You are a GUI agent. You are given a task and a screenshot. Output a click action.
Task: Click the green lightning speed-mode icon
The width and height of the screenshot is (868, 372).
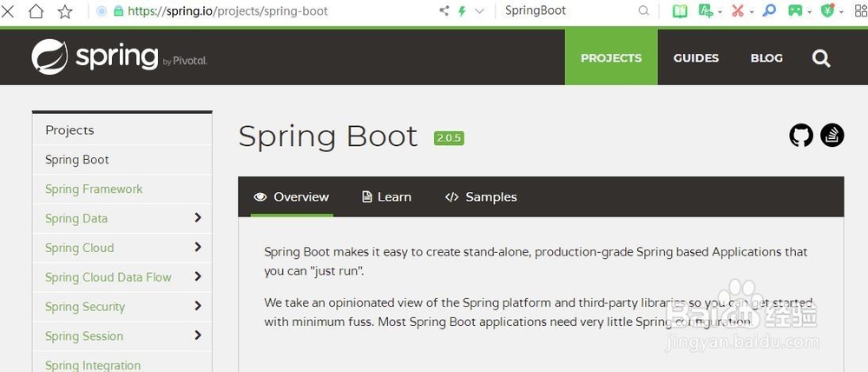pos(463,11)
